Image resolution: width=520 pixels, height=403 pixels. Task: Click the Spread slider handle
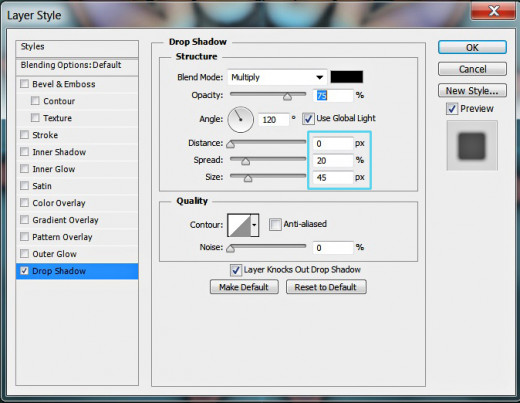click(x=245, y=162)
